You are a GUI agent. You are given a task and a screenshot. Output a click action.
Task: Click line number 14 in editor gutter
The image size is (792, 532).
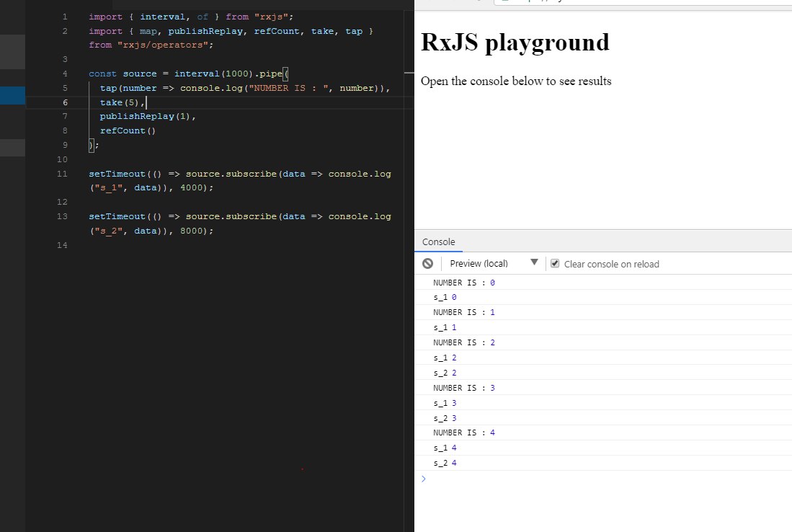62,245
